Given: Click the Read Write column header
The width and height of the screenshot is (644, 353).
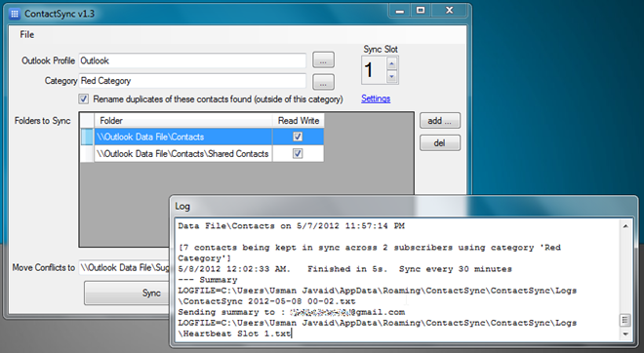Looking at the screenshot, I should (299, 121).
